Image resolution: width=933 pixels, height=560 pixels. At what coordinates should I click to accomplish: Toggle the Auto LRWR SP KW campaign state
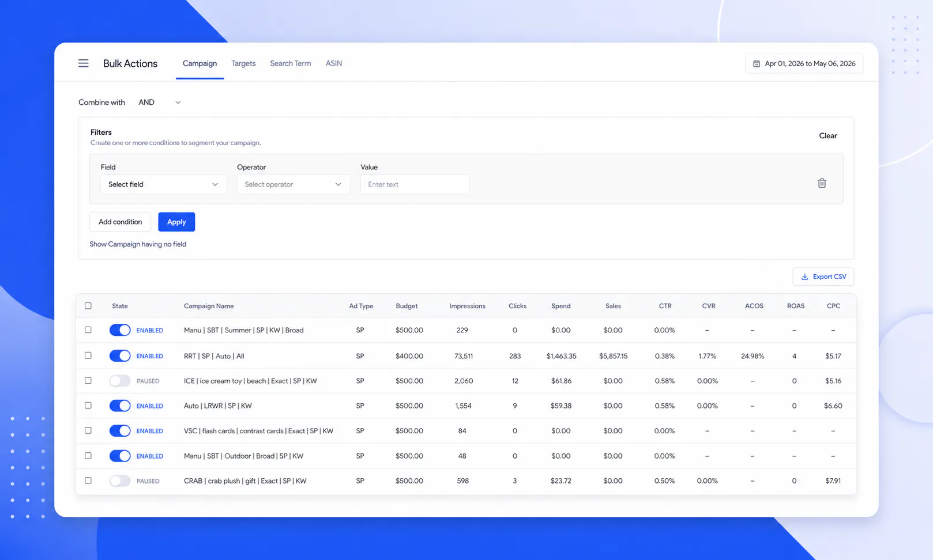pyautogui.click(x=120, y=406)
